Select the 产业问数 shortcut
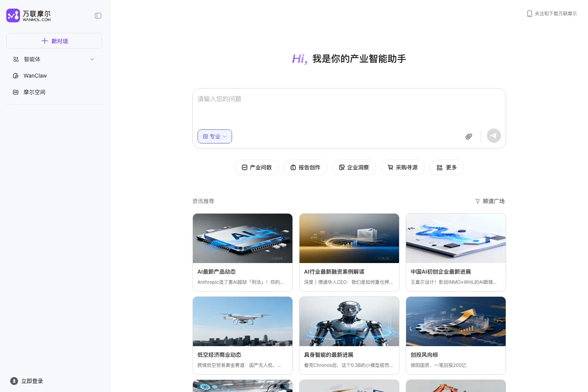The height and width of the screenshot is (392, 588). coord(257,167)
